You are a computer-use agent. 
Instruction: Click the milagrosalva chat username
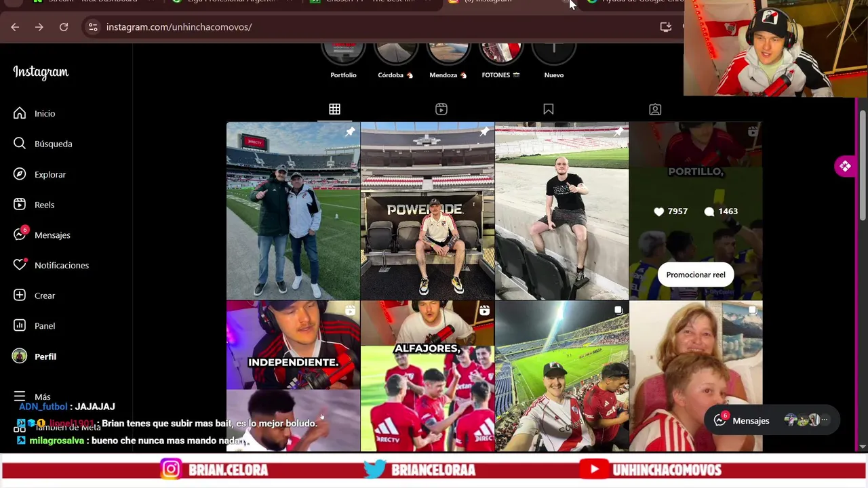57,441
